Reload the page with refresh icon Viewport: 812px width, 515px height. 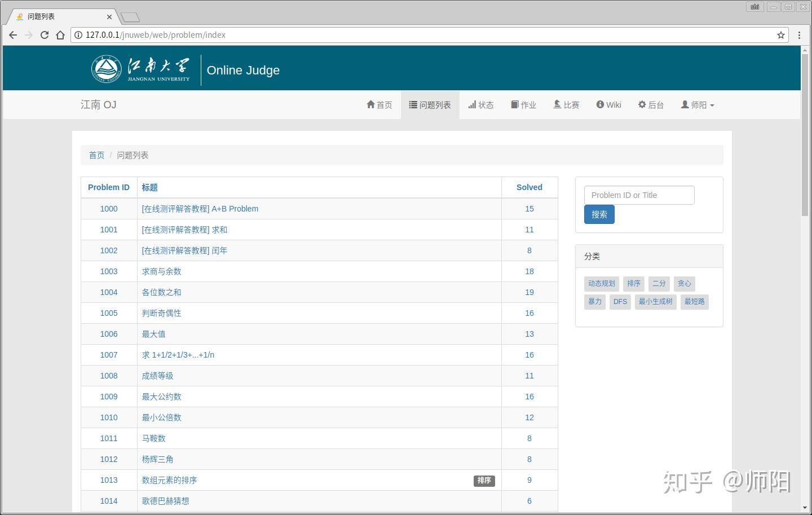click(x=45, y=35)
